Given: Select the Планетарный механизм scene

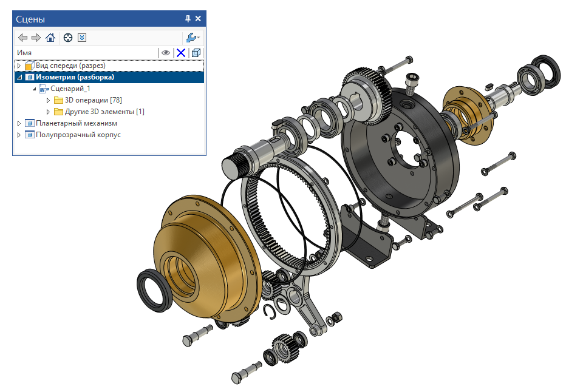Looking at the screenshot, I should pos(76,123).
